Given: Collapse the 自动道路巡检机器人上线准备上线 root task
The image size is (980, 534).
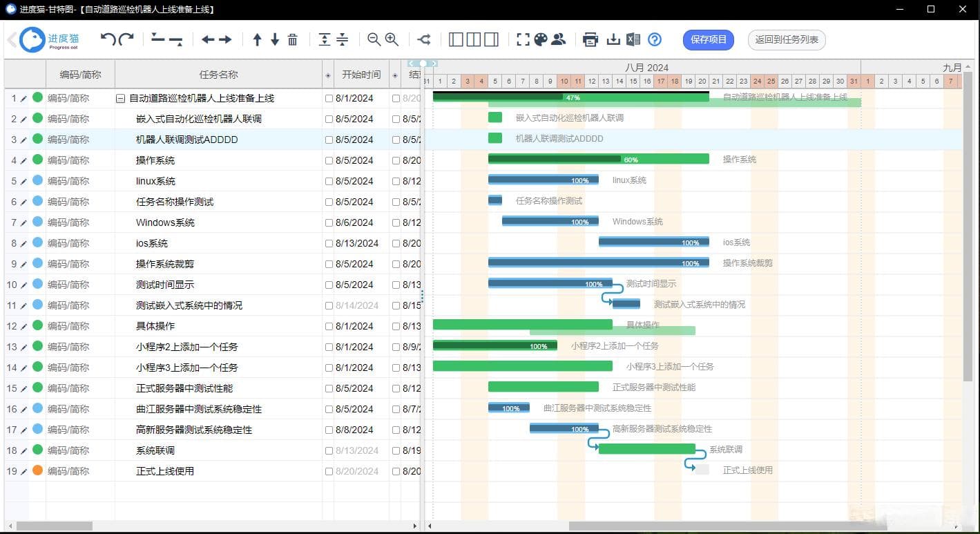Looking at the screenshot, I should (x=121, y=98).
